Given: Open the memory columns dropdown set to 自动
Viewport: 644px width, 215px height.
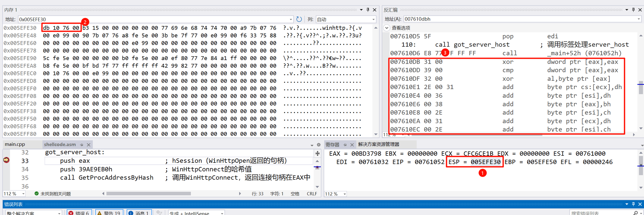Looking at the screenshot, I should 346,19.
